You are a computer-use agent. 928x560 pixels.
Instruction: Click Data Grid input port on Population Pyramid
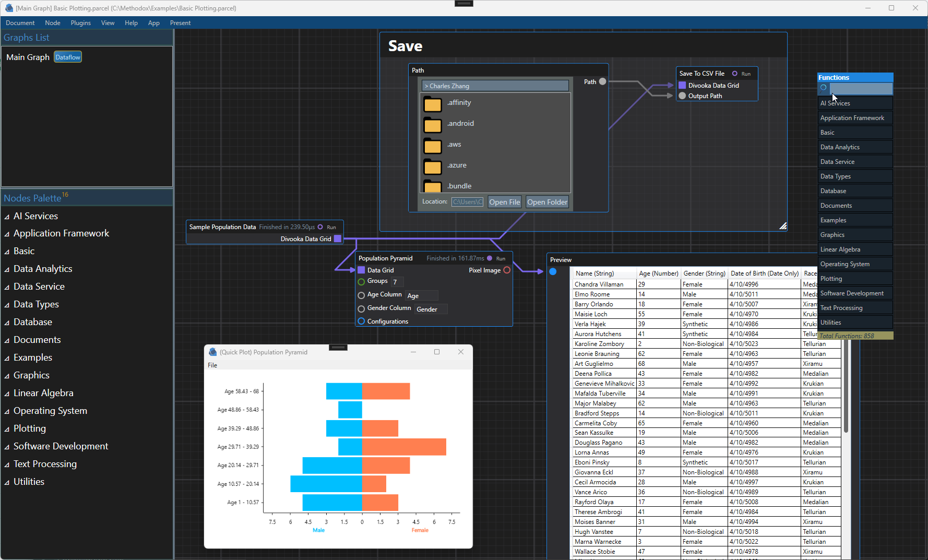pyautogui.click(x=361, y=270)
